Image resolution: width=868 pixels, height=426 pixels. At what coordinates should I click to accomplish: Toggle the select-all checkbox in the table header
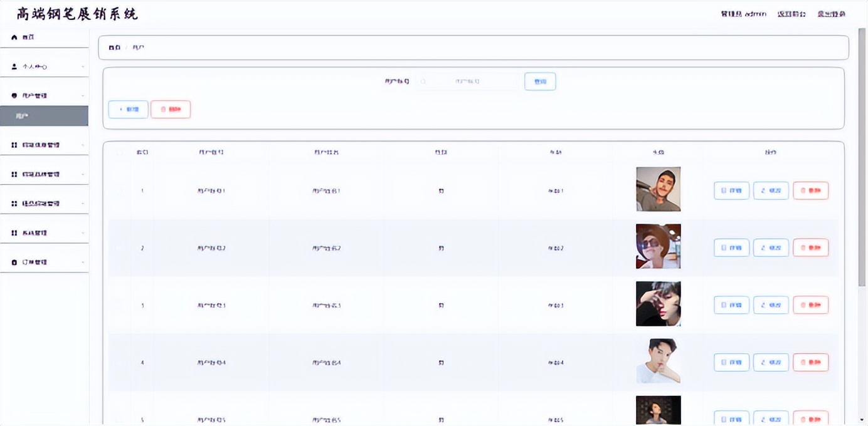120,152
